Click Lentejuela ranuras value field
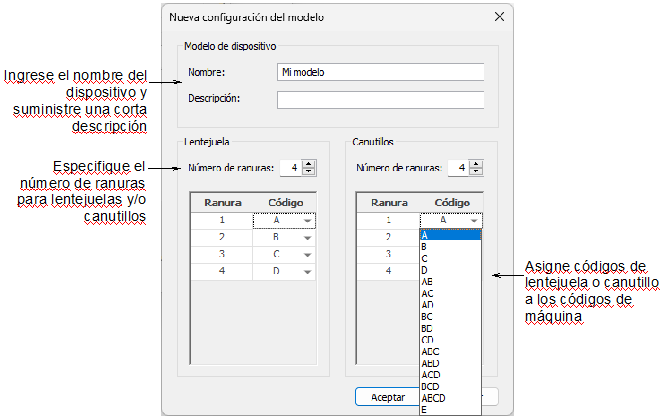Viewport: 666px width, 419px height. pyautogui.click(x=291, y=168)
